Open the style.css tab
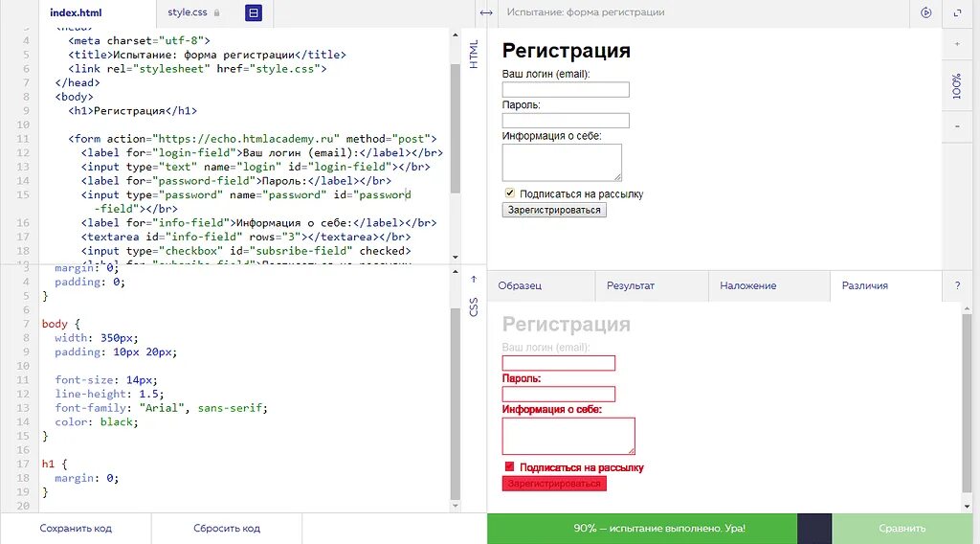Screen dimensions: 980x544 187,12
